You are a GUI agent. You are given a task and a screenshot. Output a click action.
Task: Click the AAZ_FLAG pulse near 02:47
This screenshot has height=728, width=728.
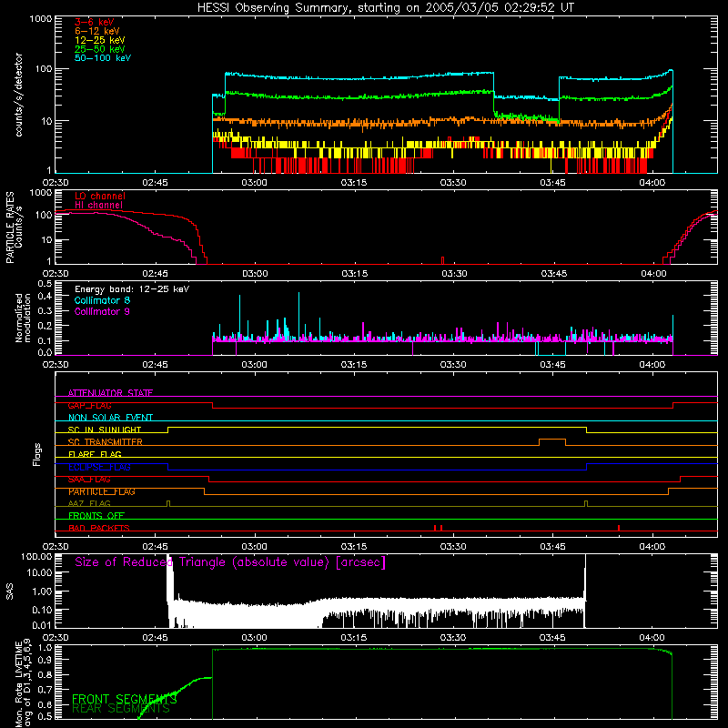pos(168,504)
